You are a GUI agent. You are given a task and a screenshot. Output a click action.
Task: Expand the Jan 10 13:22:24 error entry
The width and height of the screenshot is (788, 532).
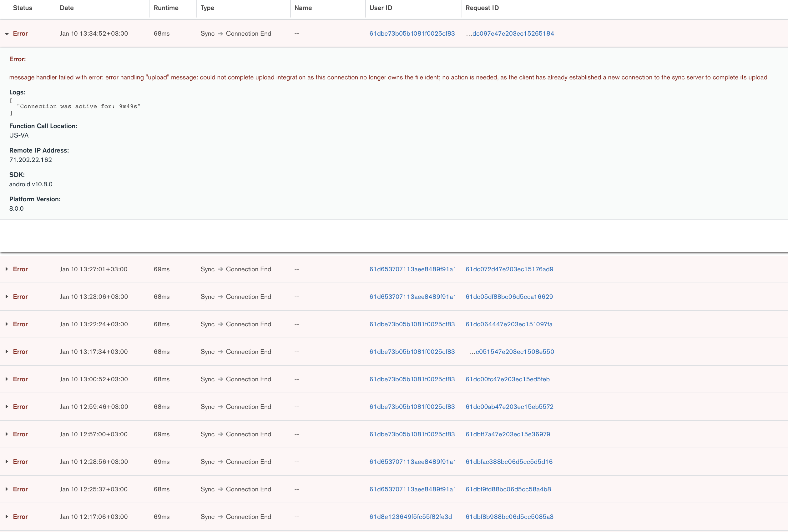pyautogui.click(x=7, y=324)
